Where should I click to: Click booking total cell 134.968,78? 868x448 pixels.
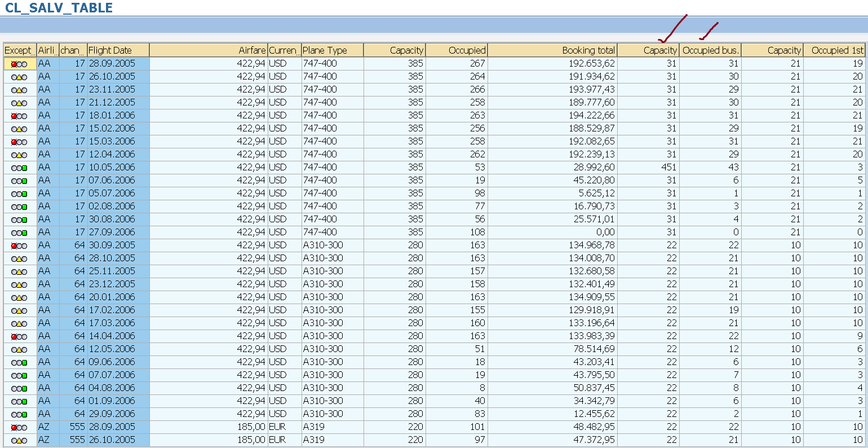coord(552,245)
